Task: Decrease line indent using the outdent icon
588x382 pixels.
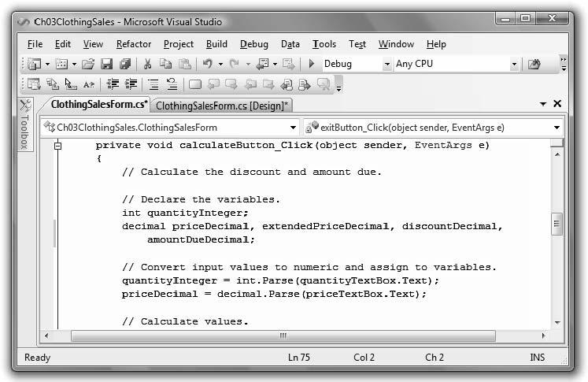Action: tap(113, 84)
